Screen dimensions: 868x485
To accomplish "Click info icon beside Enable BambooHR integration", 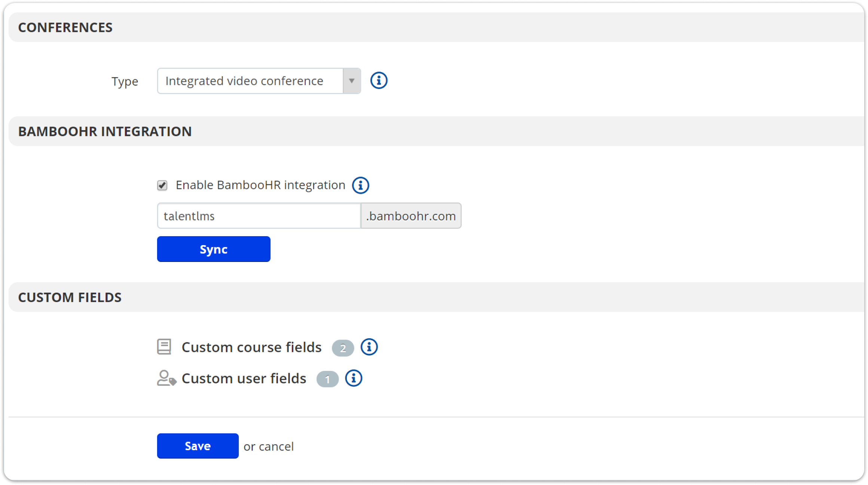I will pyautogui.click(x=360, y=185).
